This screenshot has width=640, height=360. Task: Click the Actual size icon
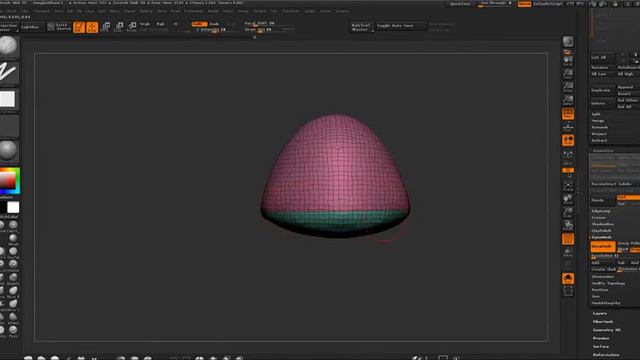(568, 87)
